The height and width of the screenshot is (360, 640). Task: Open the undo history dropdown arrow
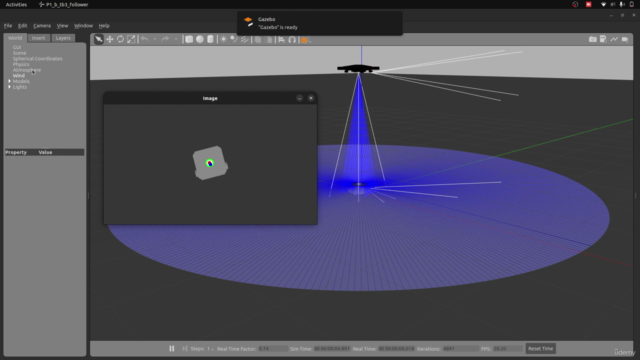click(155, 39)
